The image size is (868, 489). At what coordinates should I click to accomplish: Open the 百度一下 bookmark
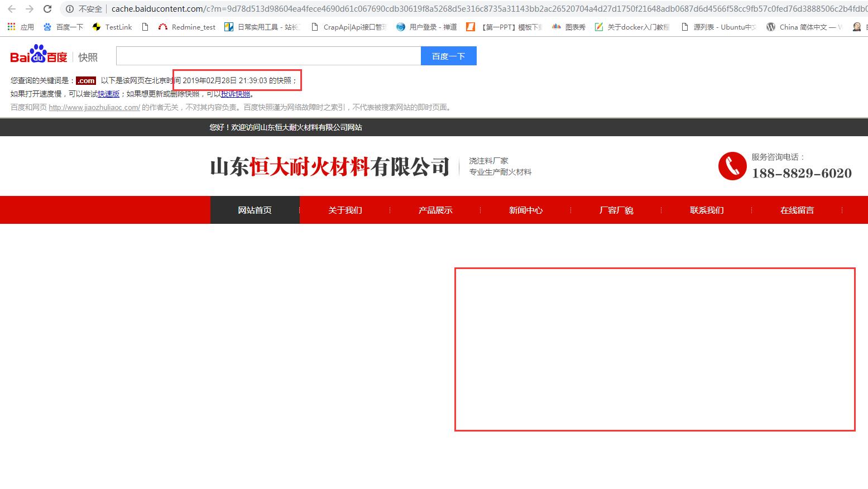coord(63,27)
